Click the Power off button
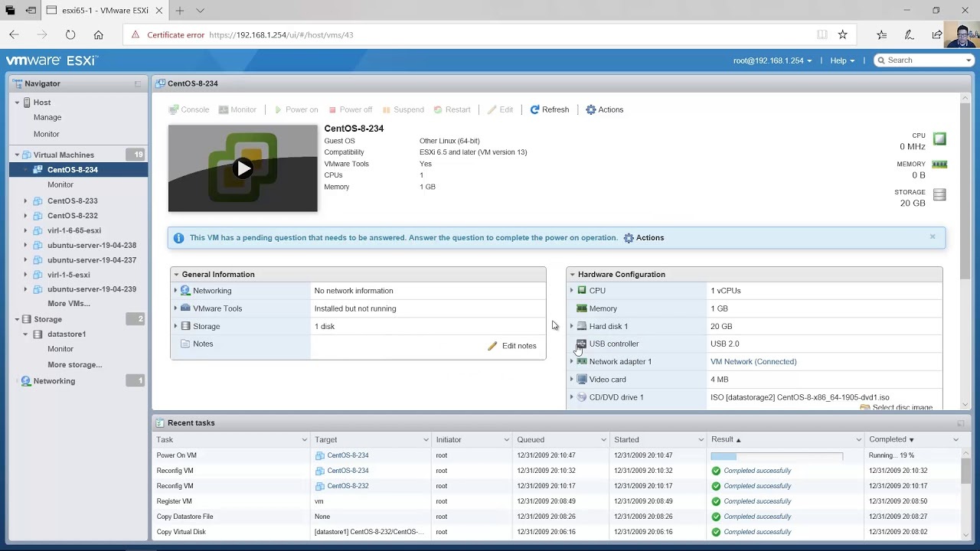Image resolution: width=980 pixels, height=551 pixels. pos(351,109)
